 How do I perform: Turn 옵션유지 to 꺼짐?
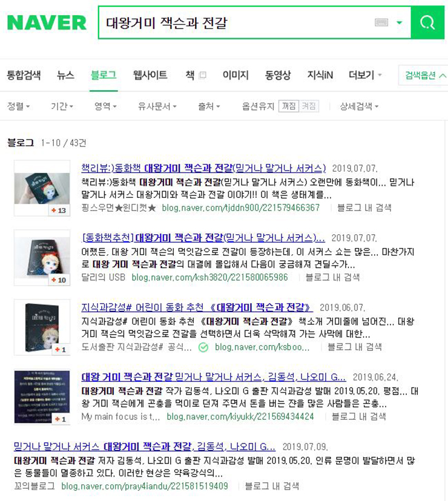(289, 106)
